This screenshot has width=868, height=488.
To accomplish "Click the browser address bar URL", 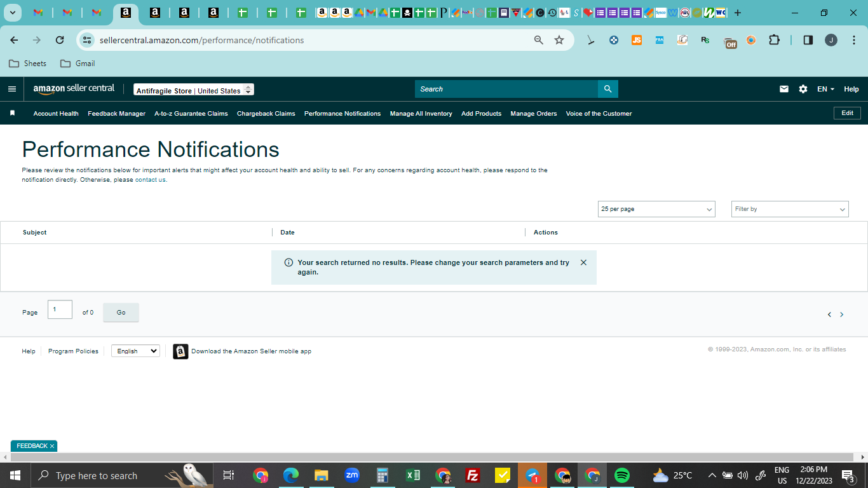I will 202,40.
